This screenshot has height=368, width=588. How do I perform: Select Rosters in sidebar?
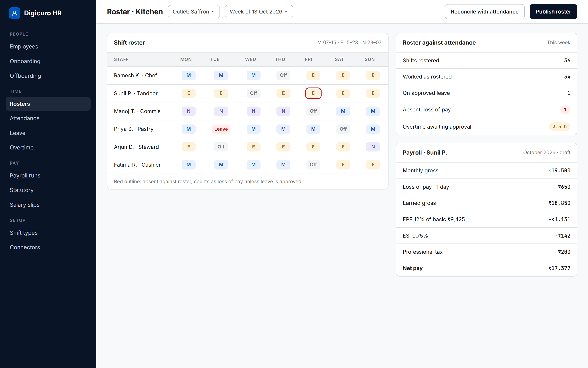[x=48, y=104]
